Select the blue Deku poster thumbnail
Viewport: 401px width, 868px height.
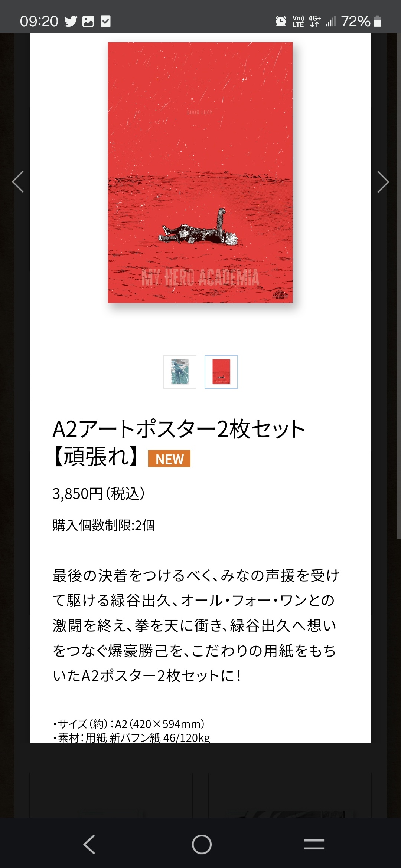click(x=180, y=372)
